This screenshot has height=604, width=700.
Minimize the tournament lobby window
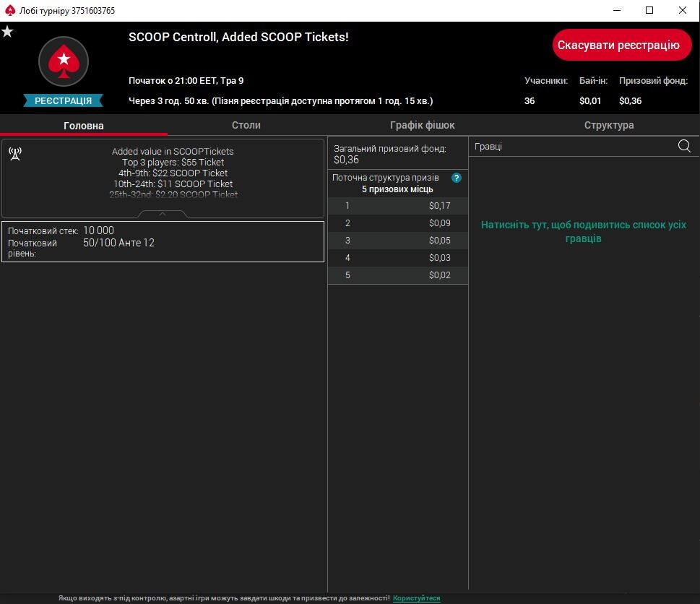tap(617, 10)
